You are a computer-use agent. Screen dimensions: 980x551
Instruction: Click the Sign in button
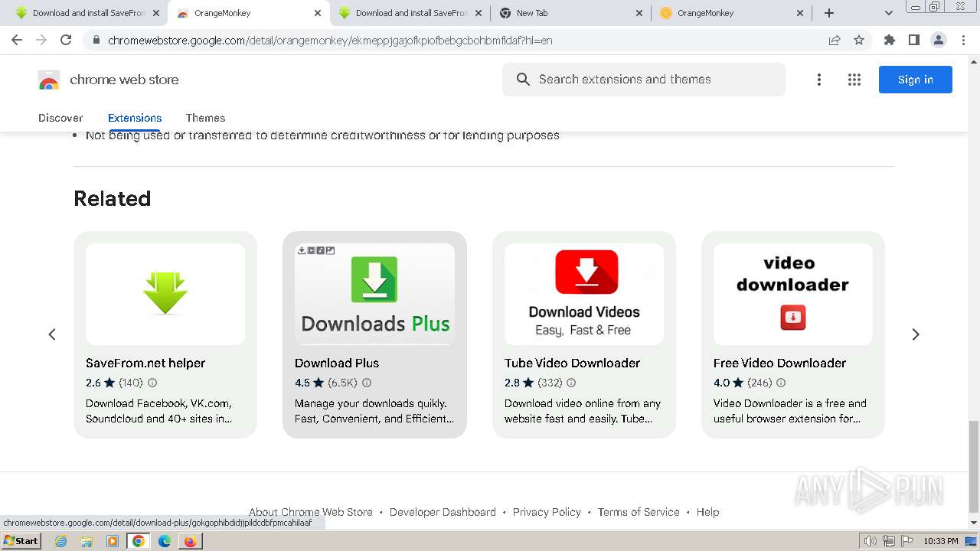(916, 80)
